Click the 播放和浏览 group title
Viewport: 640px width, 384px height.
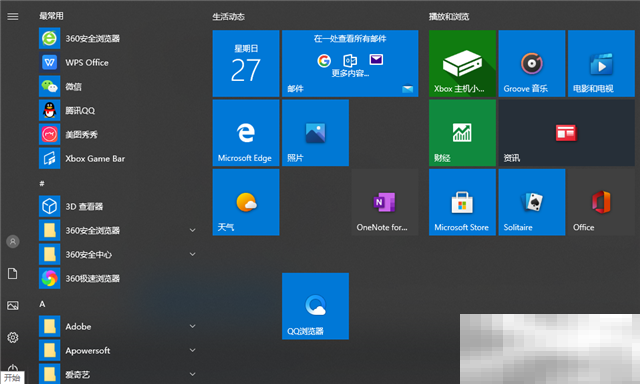[449, 17]
